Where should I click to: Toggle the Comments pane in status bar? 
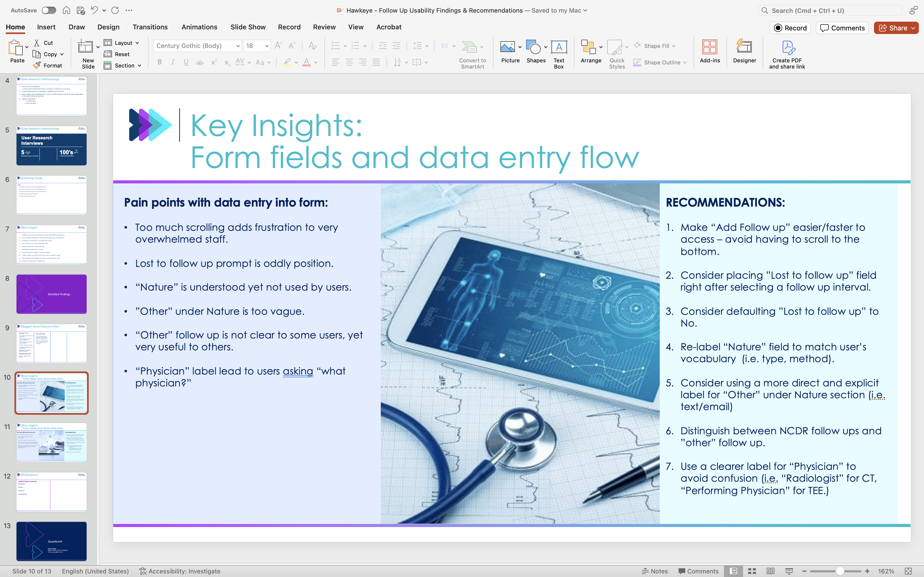[698, 571]
